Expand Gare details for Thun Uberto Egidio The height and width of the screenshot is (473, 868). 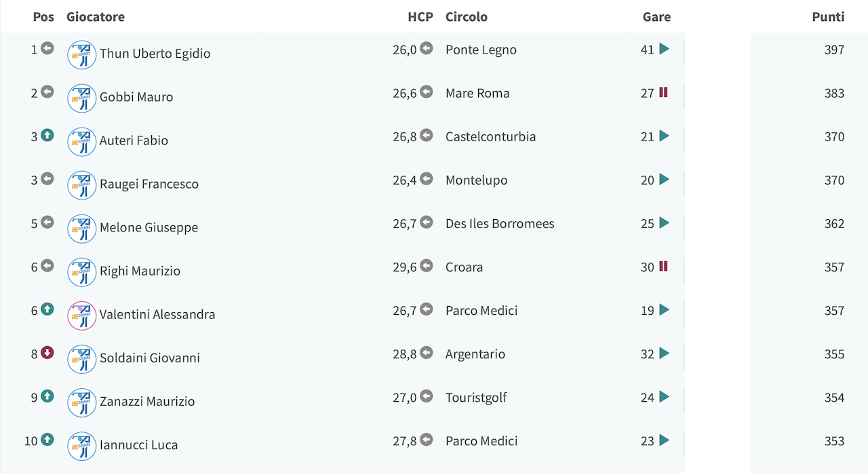[664, 49]
